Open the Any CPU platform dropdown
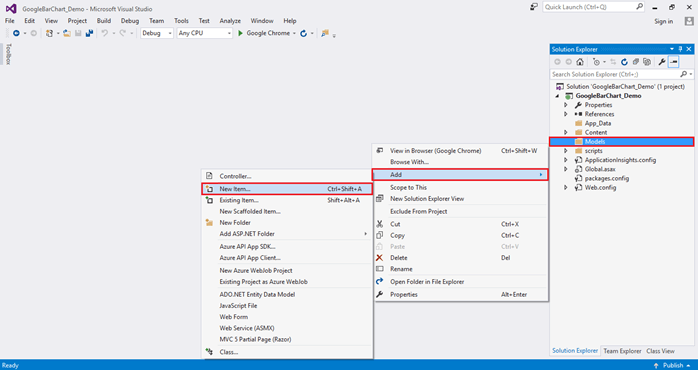 coord(204,33)
